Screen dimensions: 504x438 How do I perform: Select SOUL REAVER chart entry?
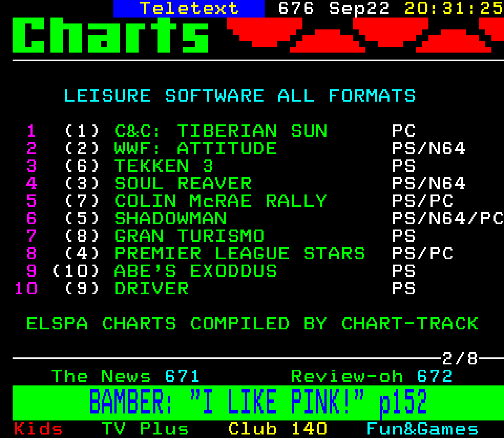183,183
